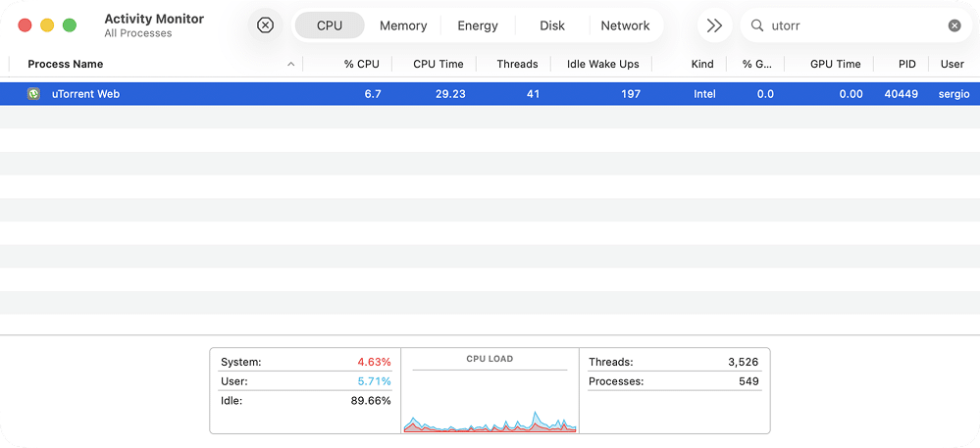Switch to the Memory tab
The height and width of the screenshot is (448, 980).
tap(403, 25)
